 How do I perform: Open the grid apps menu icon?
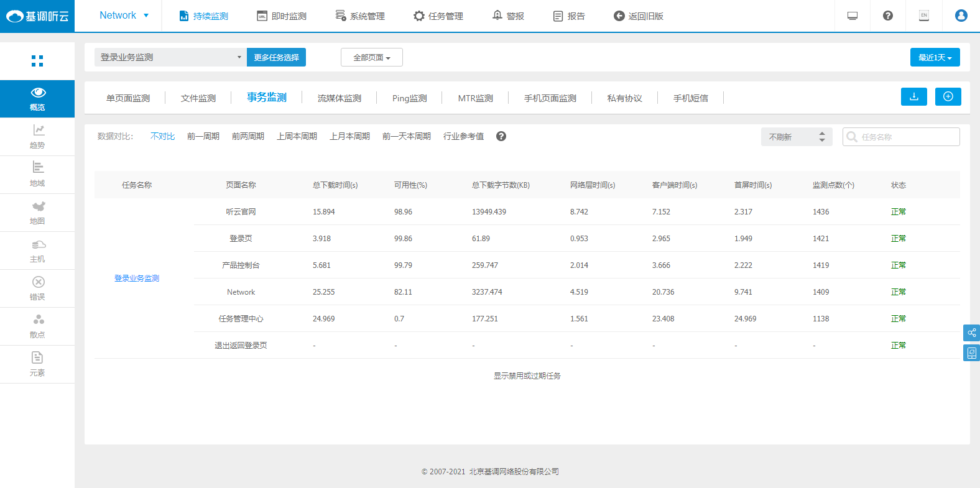[37, 61]
